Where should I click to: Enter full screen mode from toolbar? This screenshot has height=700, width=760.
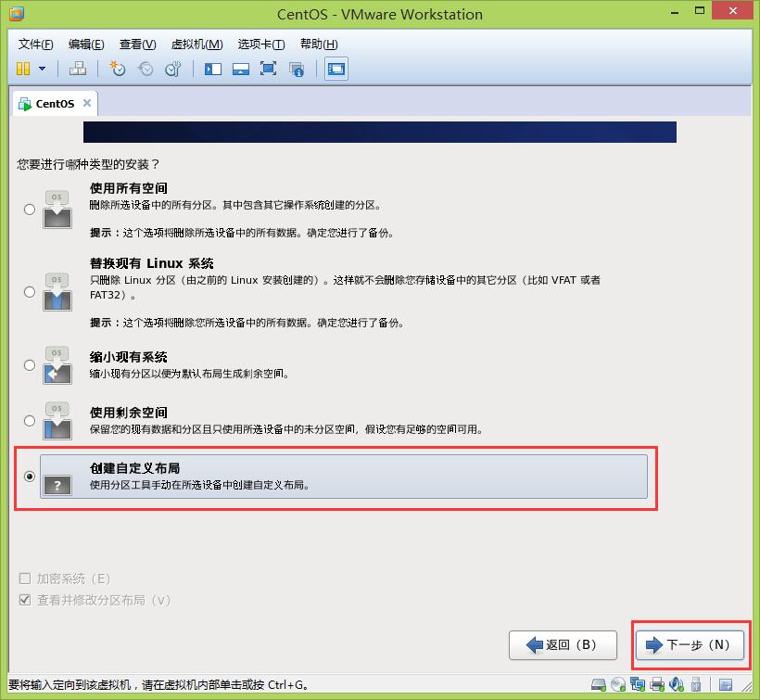click(x=268, y=69)
